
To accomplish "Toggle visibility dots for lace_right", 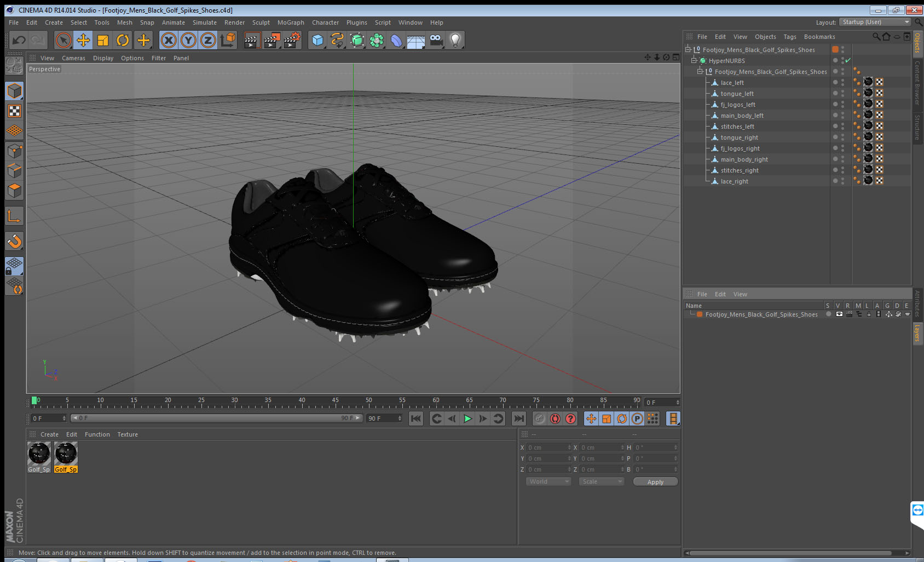I will coord(842,181).
